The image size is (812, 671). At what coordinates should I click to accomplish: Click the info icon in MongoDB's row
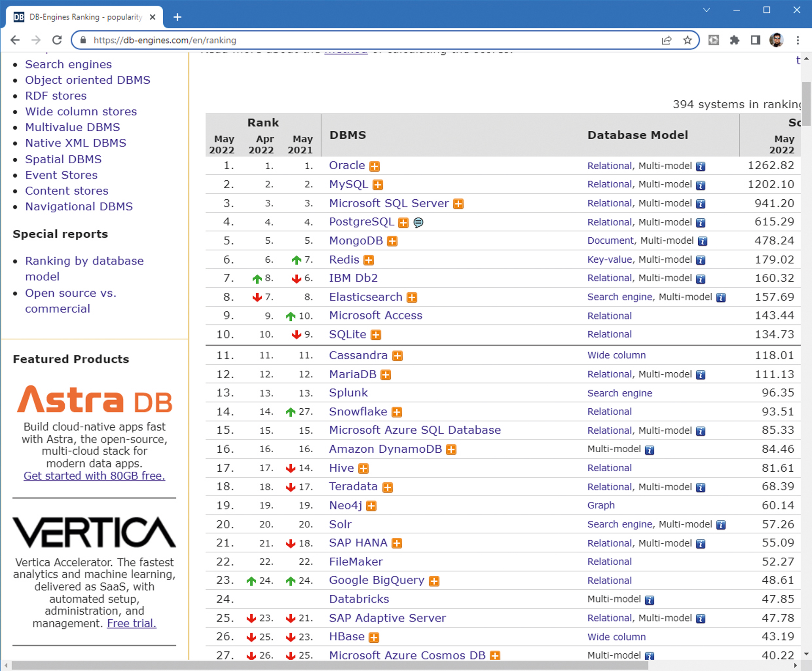[x=702, y=241]
